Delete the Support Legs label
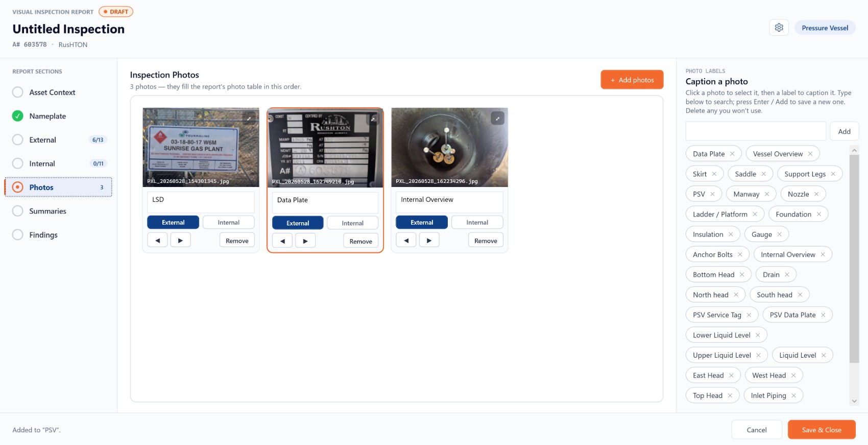The width and height of the screenshot is (868, 445). 833,174
